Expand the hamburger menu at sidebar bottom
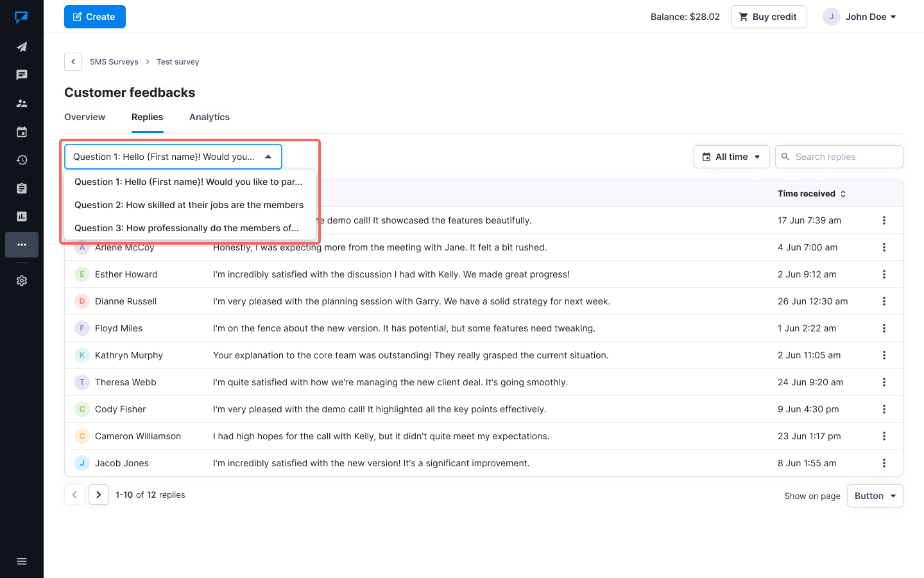924x578 pixels. point(22,561)
